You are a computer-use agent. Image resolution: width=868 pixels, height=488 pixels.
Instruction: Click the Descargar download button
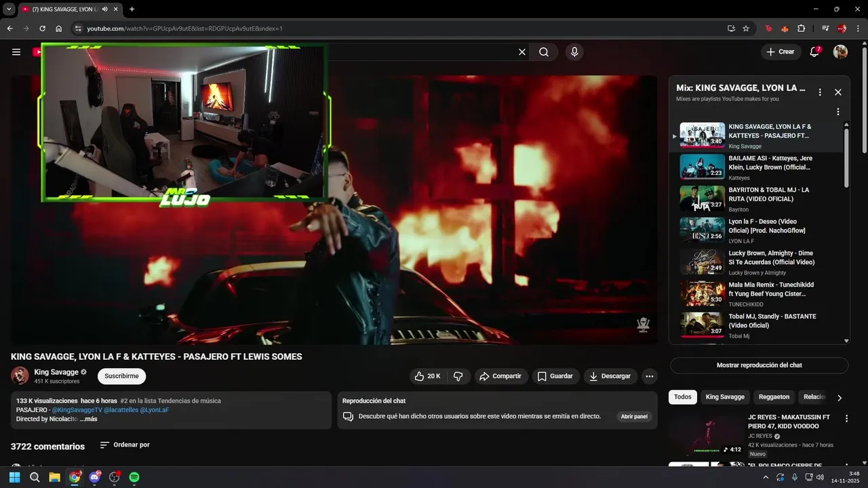[610, 376]
